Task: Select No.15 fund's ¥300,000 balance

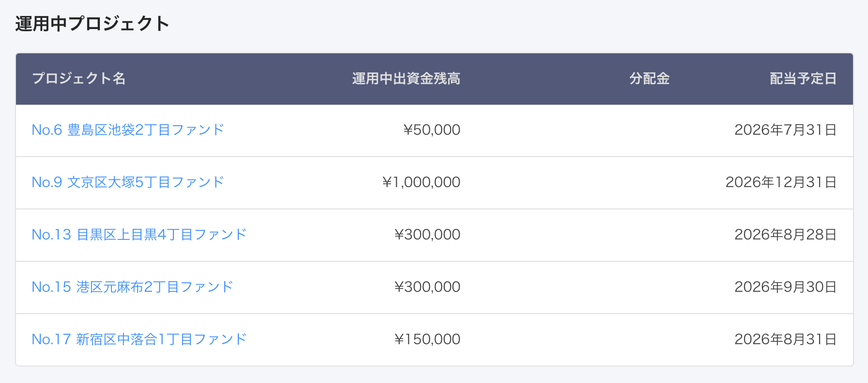Action: coord(427,287)
